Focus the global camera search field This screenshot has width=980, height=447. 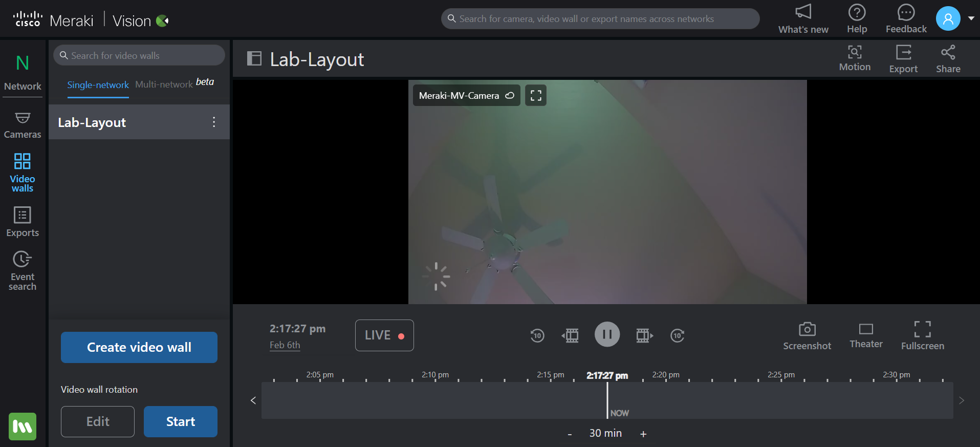coord(600,18)
